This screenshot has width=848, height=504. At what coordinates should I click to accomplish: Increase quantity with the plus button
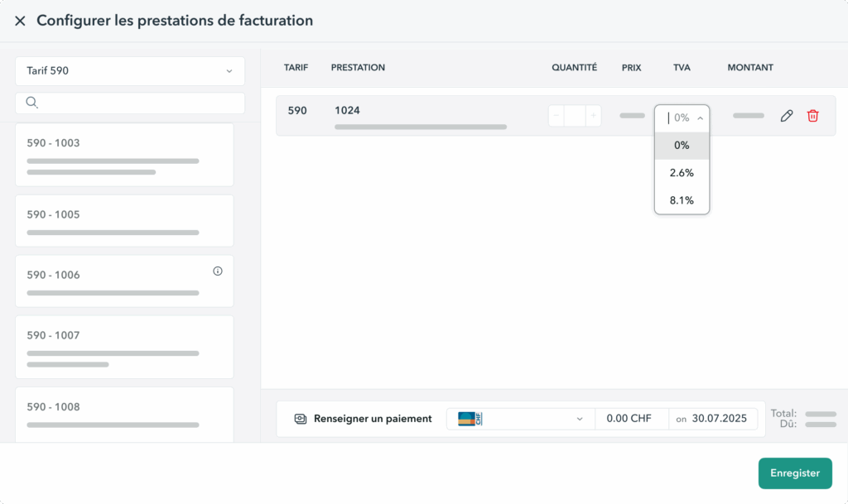tap(593, 116)
